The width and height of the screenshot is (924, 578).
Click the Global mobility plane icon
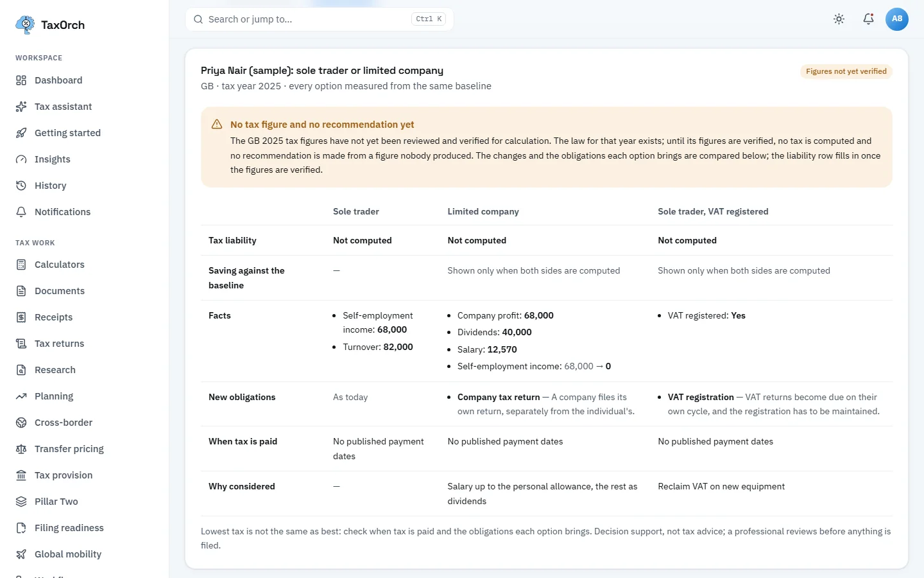point(21,554)
